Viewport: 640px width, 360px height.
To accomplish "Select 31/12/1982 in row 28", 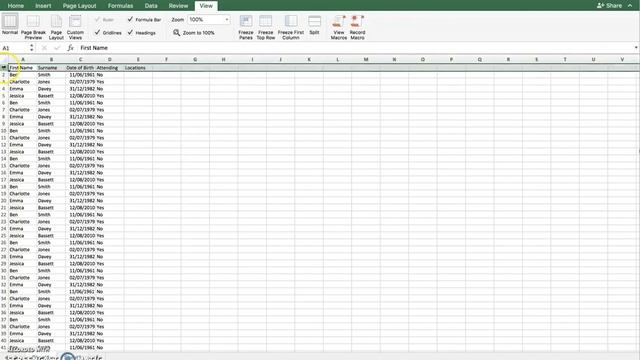I will click(80, 257).
